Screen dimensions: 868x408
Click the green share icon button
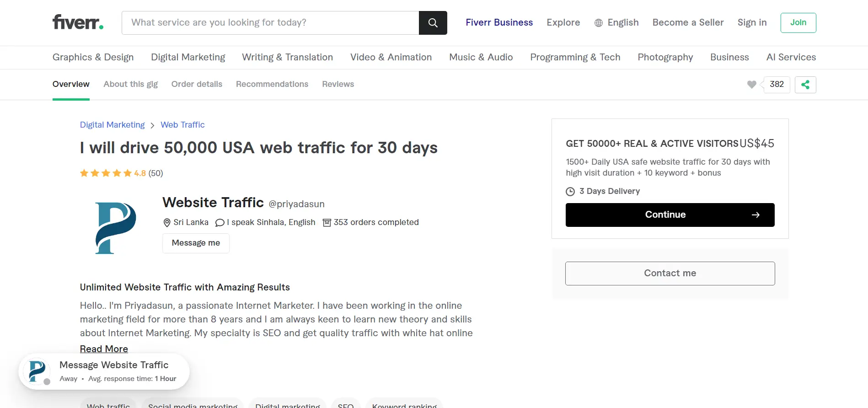pos(805,85)
